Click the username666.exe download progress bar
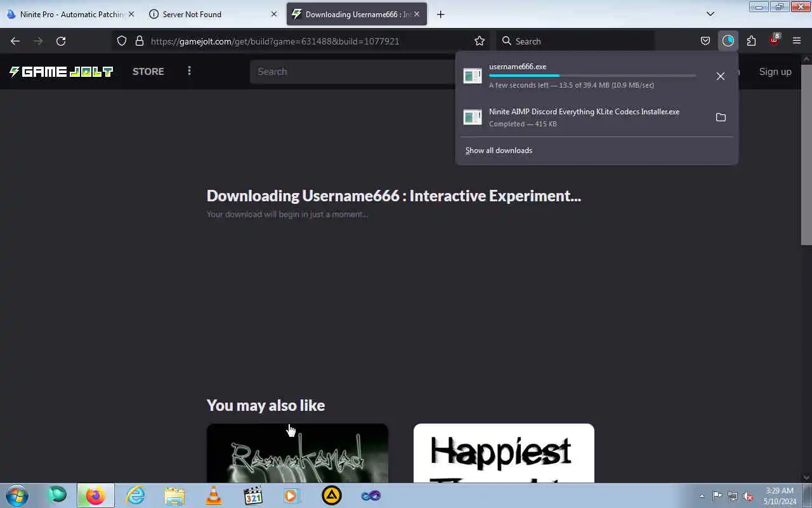Image resolution: width=812 pixels, height=508 pixels. (x=593, y=76)
